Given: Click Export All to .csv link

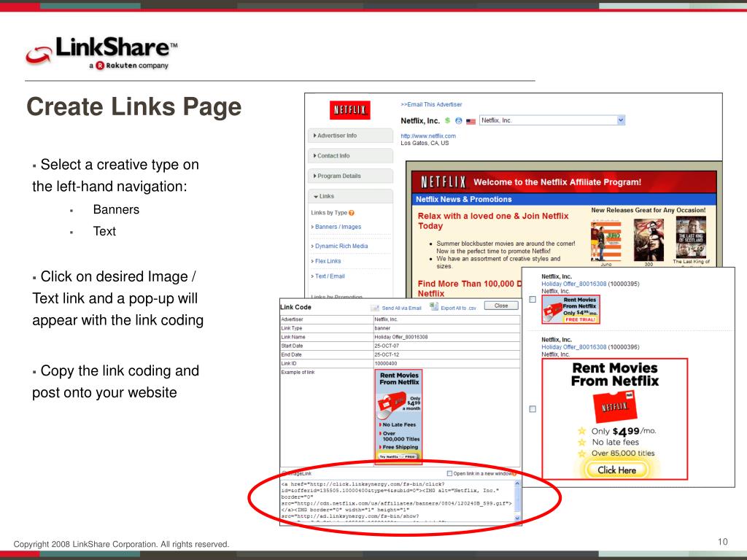Looking at the screenshot, I should 458,308.
